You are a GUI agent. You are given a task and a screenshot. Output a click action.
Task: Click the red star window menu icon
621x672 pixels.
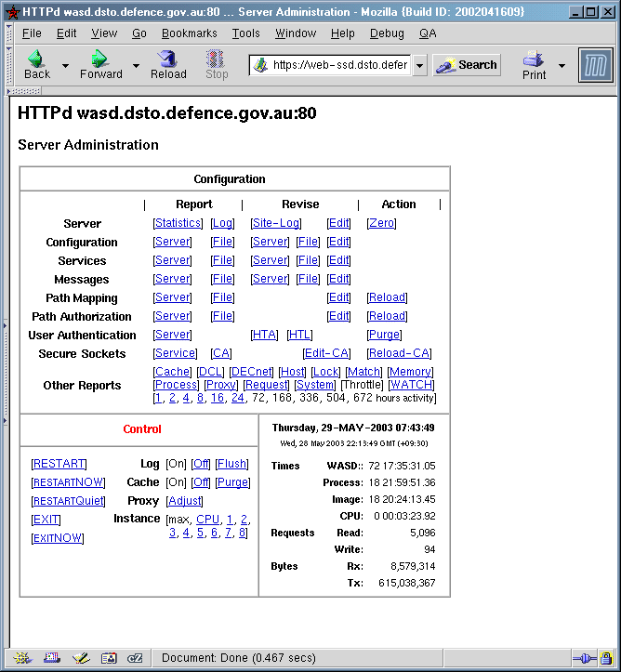pyautogui.click(x=12, y=12)
